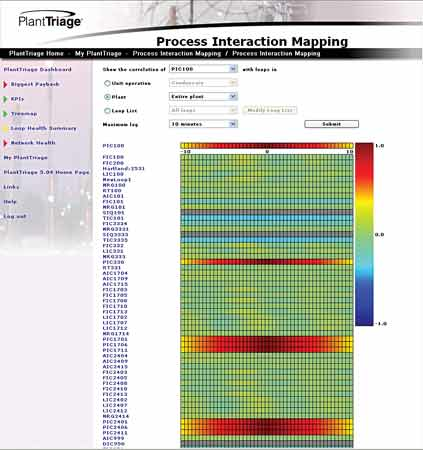Go to PlantTriage Home in breadcrumb bar

click(36, 53)
